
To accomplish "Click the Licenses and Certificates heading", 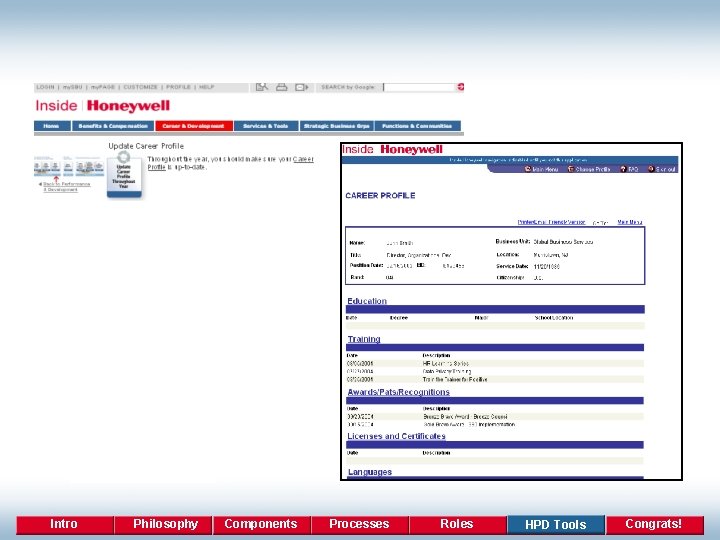I will (x=396, y=436).
